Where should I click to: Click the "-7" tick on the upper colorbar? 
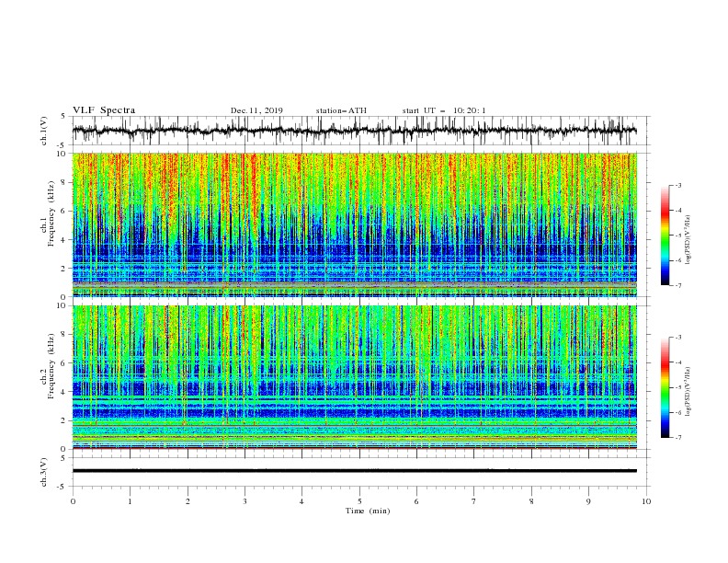pos(677,285)
